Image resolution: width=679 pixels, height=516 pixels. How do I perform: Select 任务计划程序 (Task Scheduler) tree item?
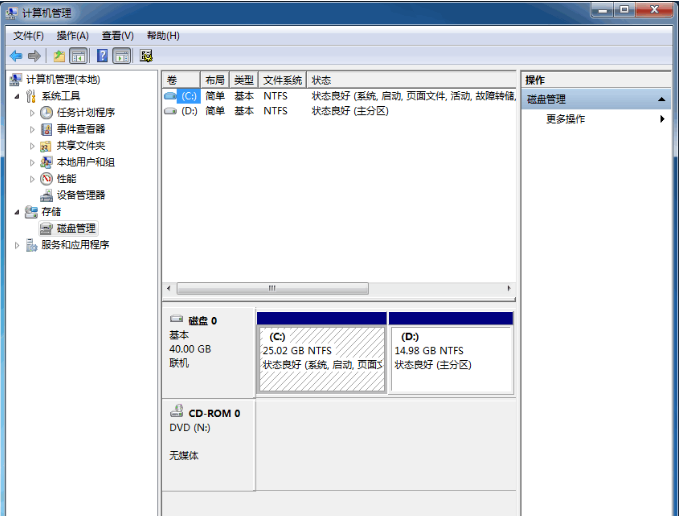tap(85, 113)
